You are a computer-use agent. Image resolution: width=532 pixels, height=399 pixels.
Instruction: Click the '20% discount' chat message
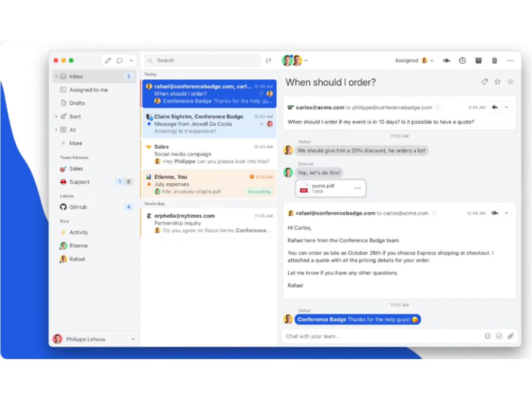[362, 151]
